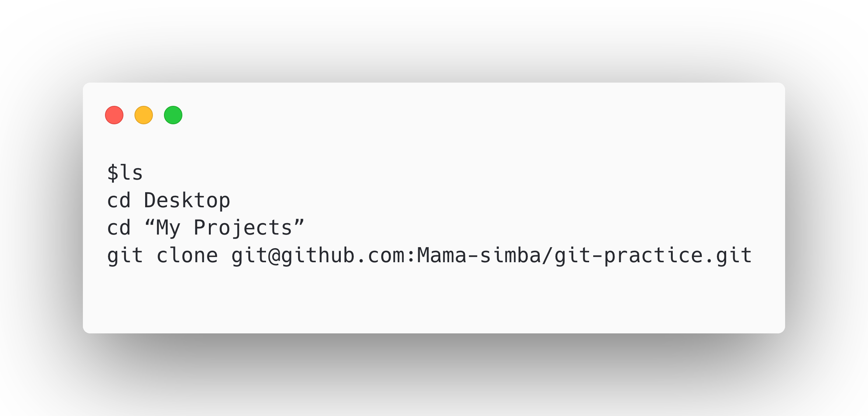Click the slash between Mama-simba and git-practice
This screenshot has width=868, height=416.
(x=547, y=255)
